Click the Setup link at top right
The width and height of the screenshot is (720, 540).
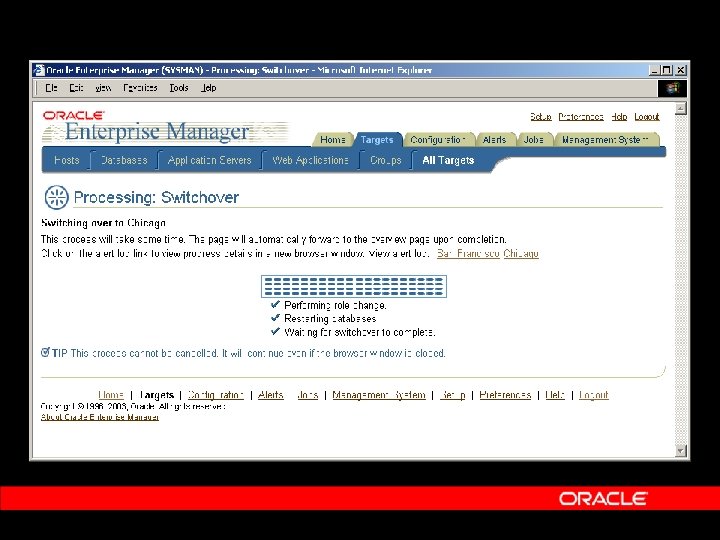click(541, 117)
